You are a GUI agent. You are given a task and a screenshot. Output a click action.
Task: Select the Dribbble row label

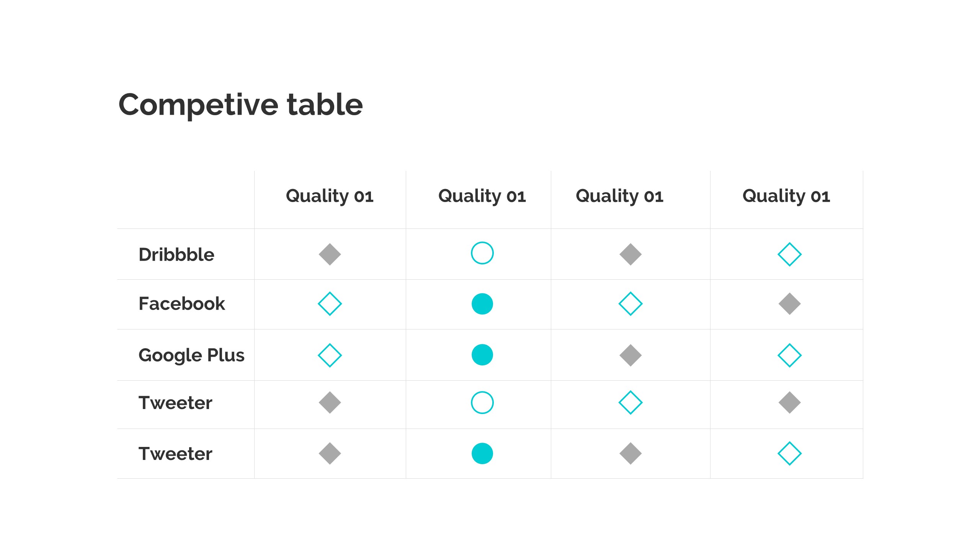click(176, 254)
